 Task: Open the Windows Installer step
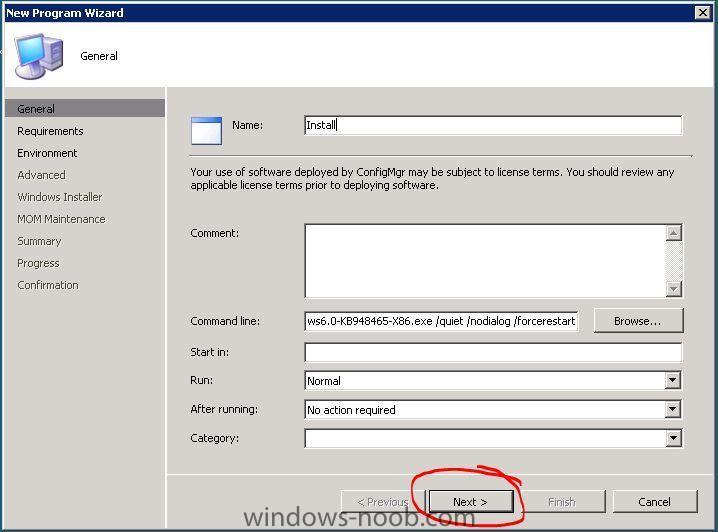(60, 197)
